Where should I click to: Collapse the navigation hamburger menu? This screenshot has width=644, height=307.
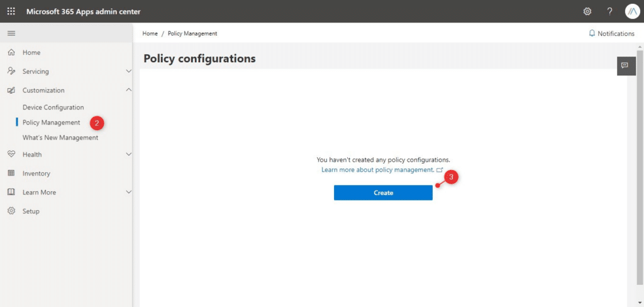point(11,33)
